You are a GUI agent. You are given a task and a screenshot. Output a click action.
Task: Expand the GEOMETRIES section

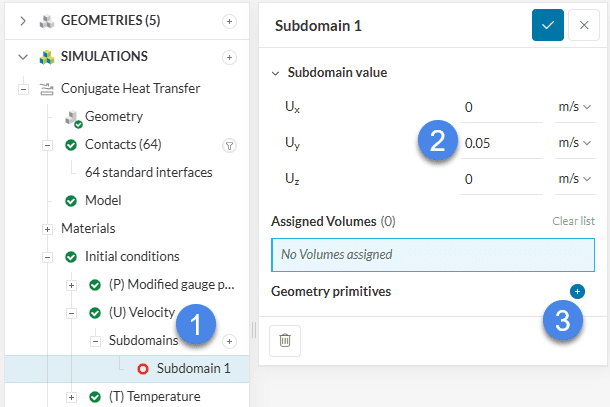[23, 21]
